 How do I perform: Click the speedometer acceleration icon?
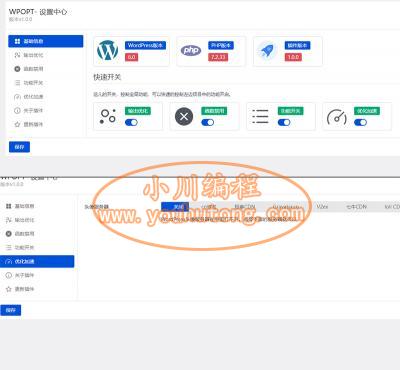point(337,117)
